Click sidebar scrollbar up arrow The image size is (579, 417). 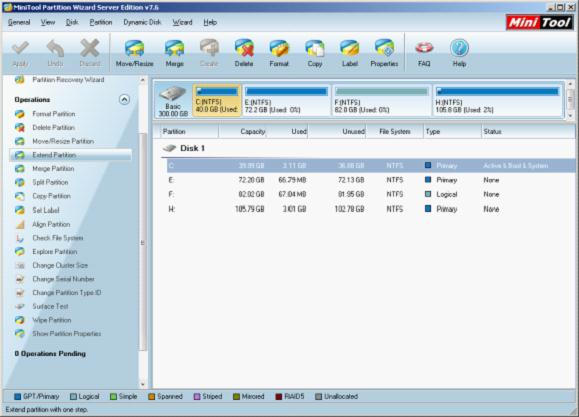[x=143, y=80]
